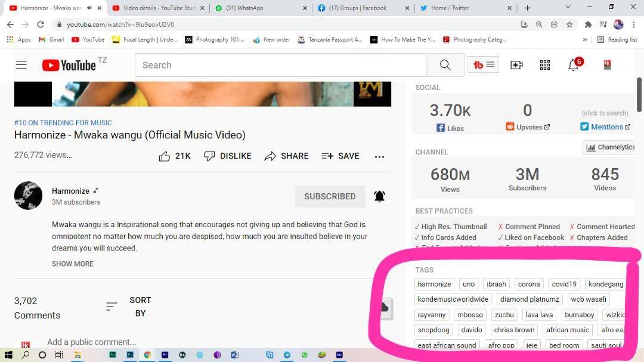Like the video with thumbs up
Viewport: 644px width, 362px height.
pyautogui.click(x=175, y=156)
